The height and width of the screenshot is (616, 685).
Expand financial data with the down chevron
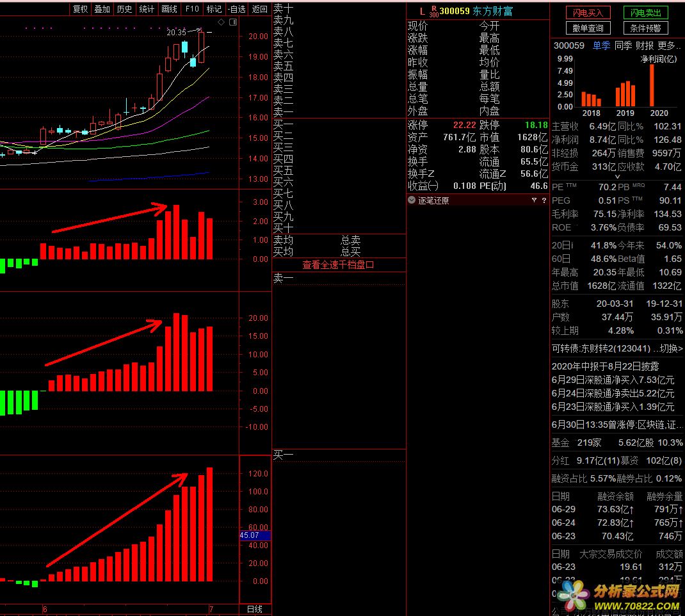[x=617, y=177]
